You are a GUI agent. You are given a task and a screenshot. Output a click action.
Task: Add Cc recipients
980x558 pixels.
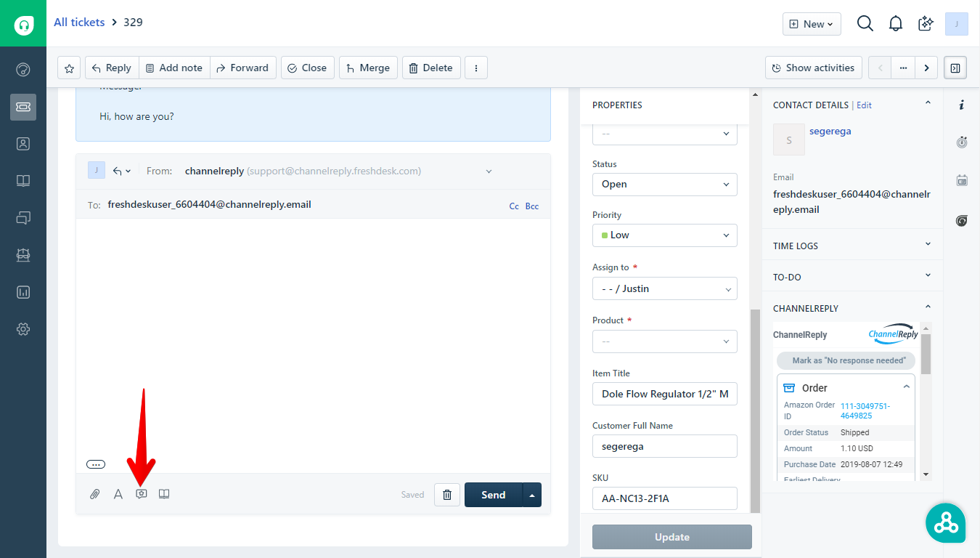pos(514,206)
